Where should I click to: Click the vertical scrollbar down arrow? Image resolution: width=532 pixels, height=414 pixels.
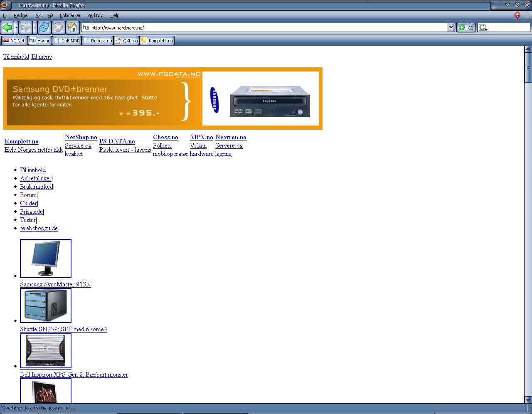[528, 399]
